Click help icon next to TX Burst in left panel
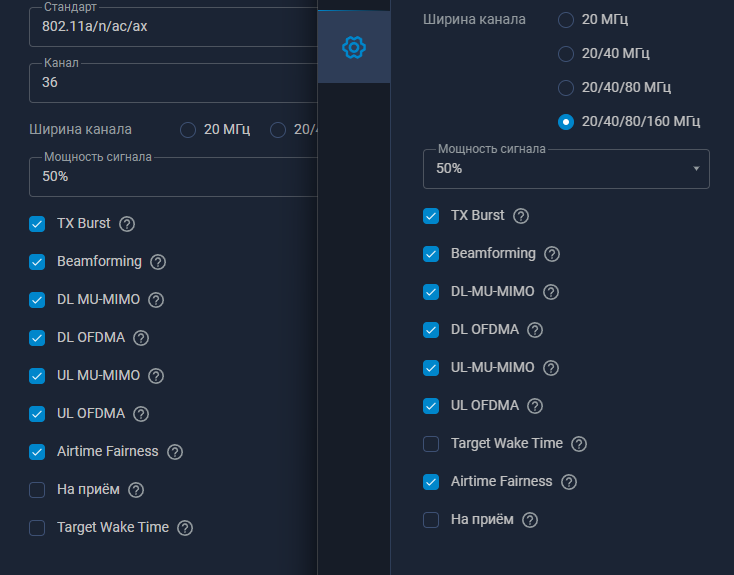This screenshot has height=575, width=734. [127, 224]
